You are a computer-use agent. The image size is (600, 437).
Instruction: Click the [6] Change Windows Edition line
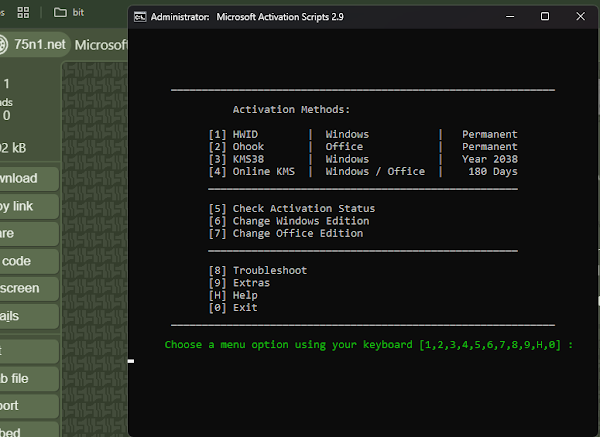coord(289,221)
